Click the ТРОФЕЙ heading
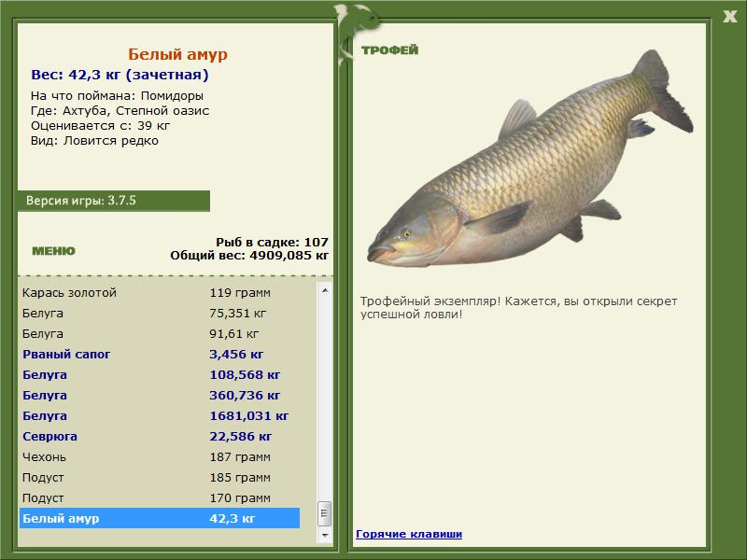 [389, 50]
